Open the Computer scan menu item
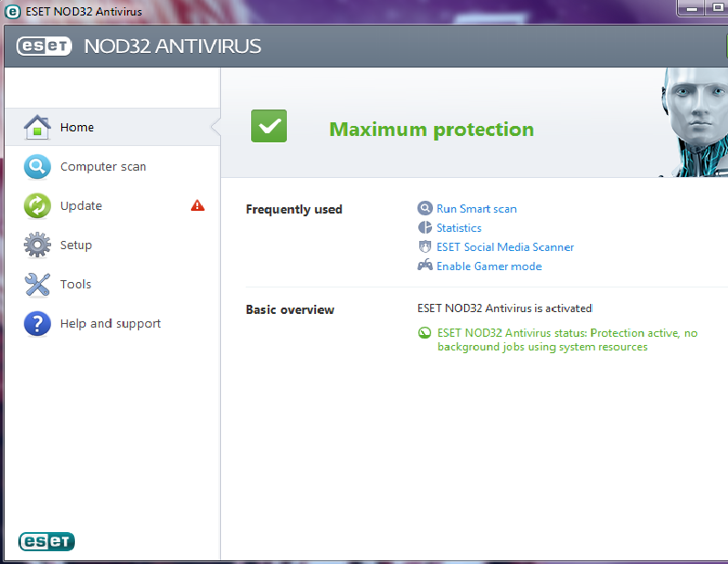 102,167
